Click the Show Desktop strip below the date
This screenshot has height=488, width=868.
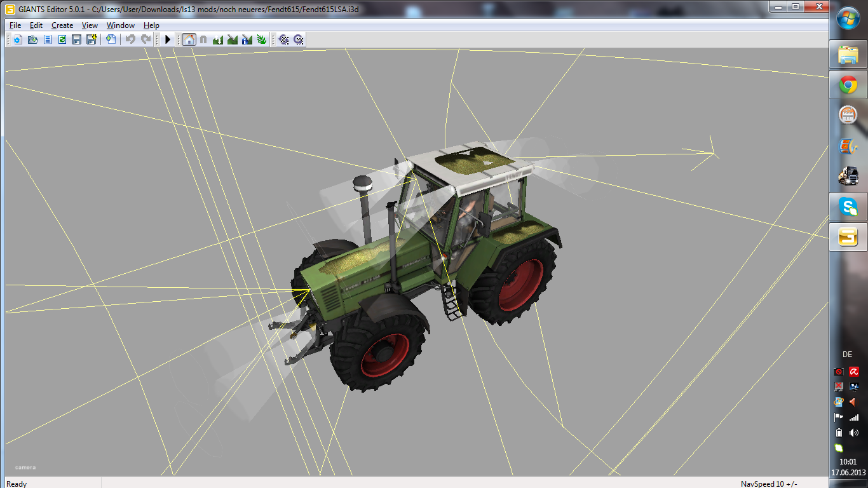(x=848, y=484)
